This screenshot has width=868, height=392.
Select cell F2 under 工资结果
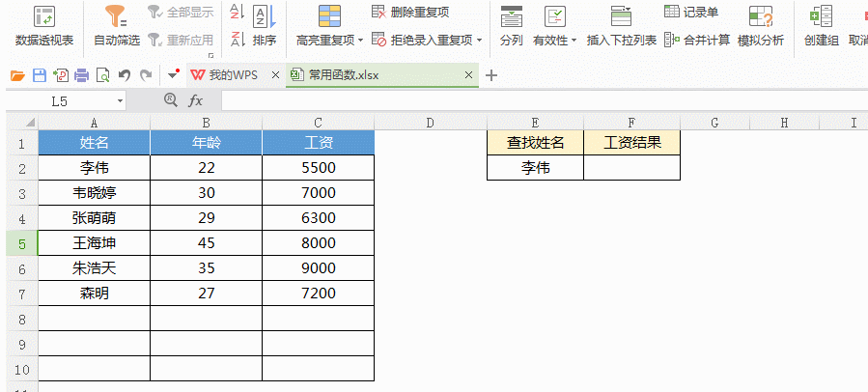(x=631, y=168)
